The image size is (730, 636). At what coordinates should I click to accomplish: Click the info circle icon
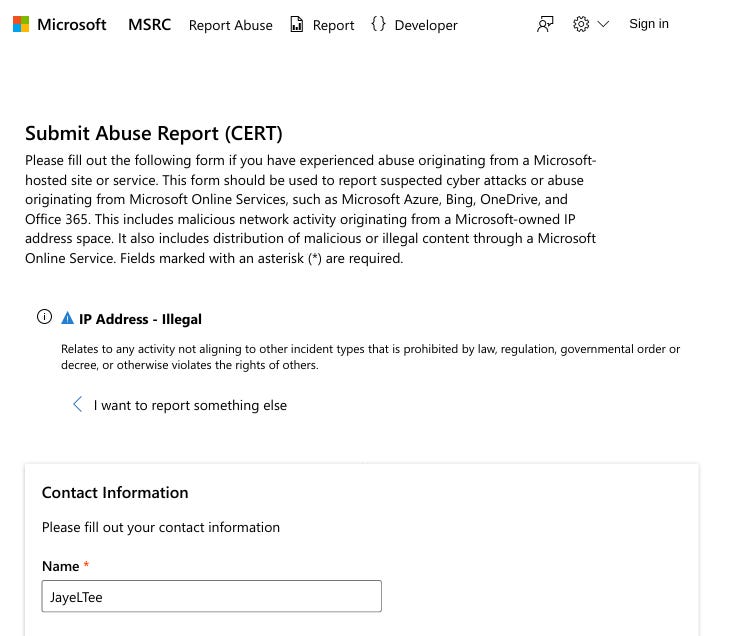44,317
